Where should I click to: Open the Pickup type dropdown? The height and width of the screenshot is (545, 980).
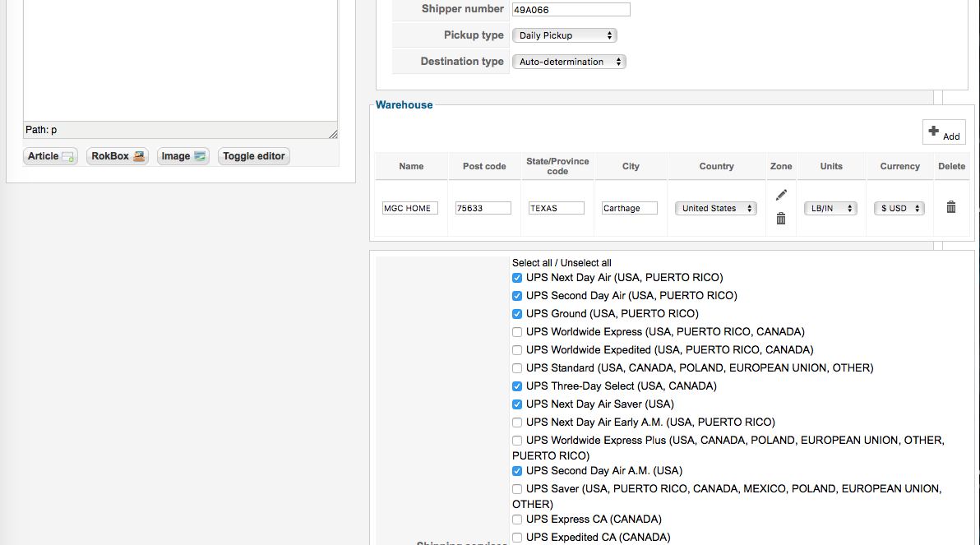pyautogui.click(x=564, y=35)
